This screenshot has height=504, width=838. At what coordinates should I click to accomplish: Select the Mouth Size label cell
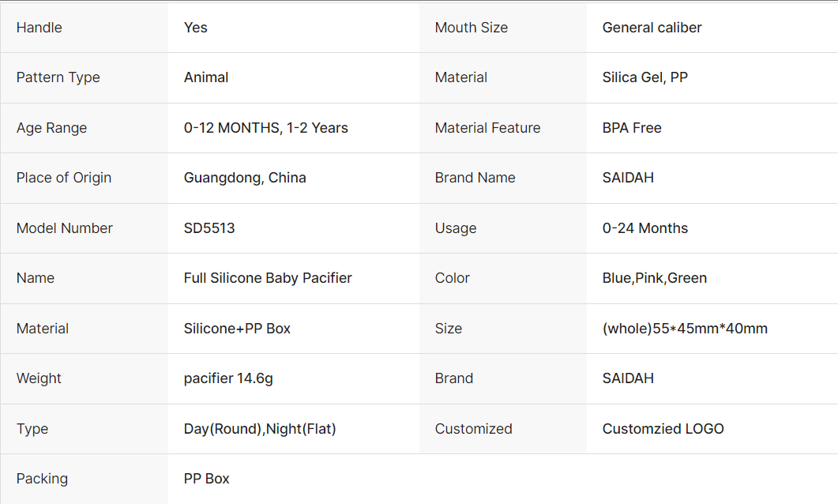[472, 28]
